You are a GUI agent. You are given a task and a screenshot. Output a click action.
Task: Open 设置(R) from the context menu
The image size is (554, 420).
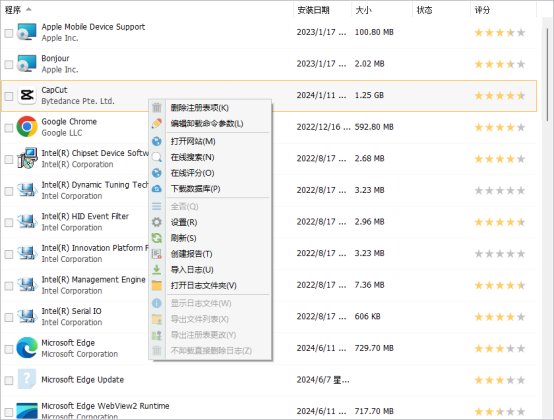coord(211,222)
